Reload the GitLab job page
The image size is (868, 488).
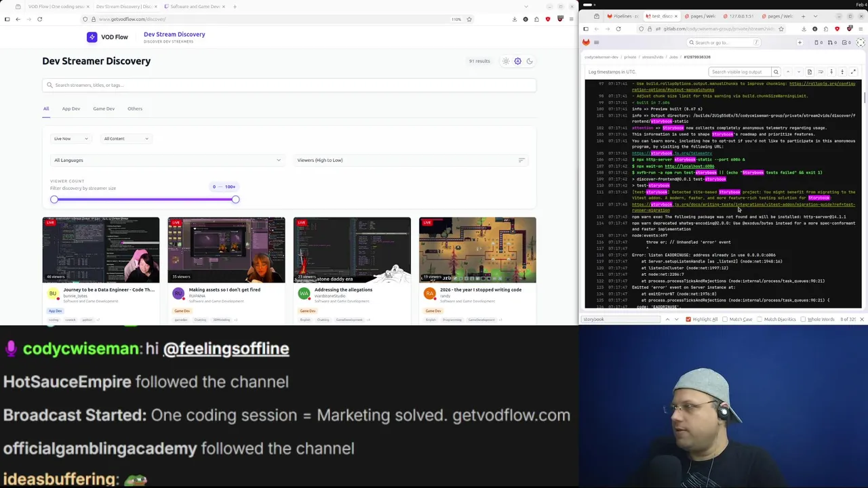[x=618, y=29]
